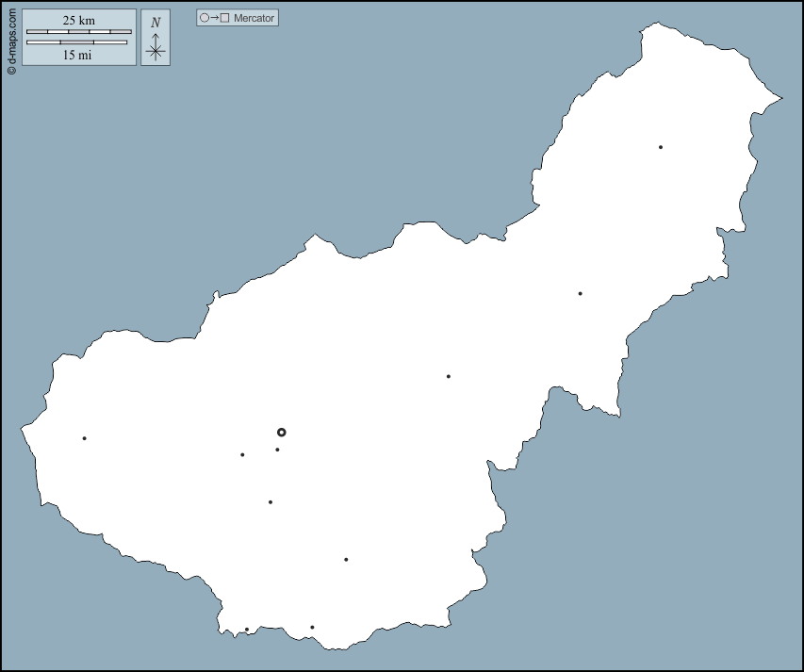Select the western dot on the south coast
The height and width of the screenshot is (672, 804).
[247, 630]
